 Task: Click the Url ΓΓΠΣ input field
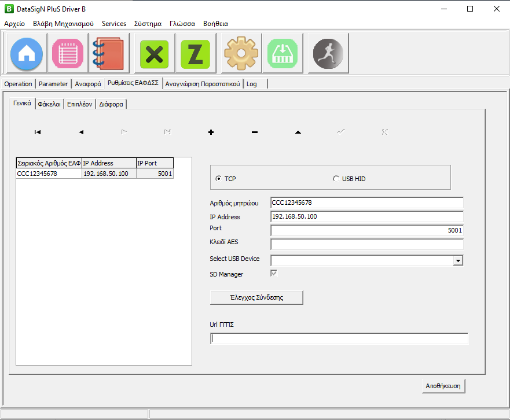pos(339,338)
